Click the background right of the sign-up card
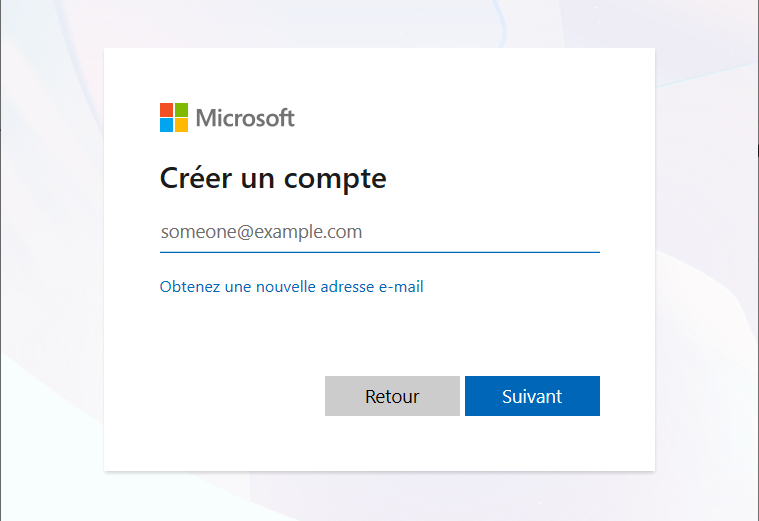This screenshot has width=759, height=521. coord(706,260)
